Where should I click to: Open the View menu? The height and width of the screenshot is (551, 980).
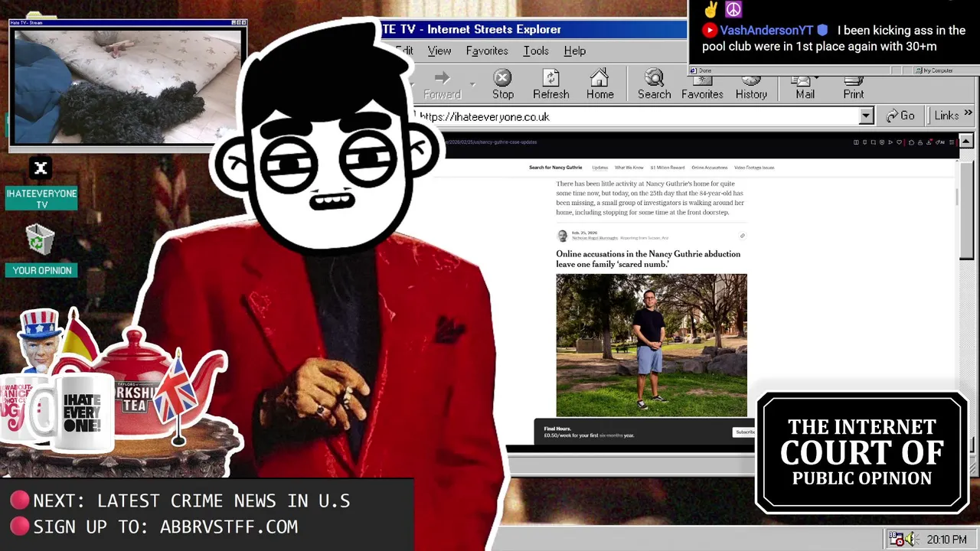click(439, 51)
